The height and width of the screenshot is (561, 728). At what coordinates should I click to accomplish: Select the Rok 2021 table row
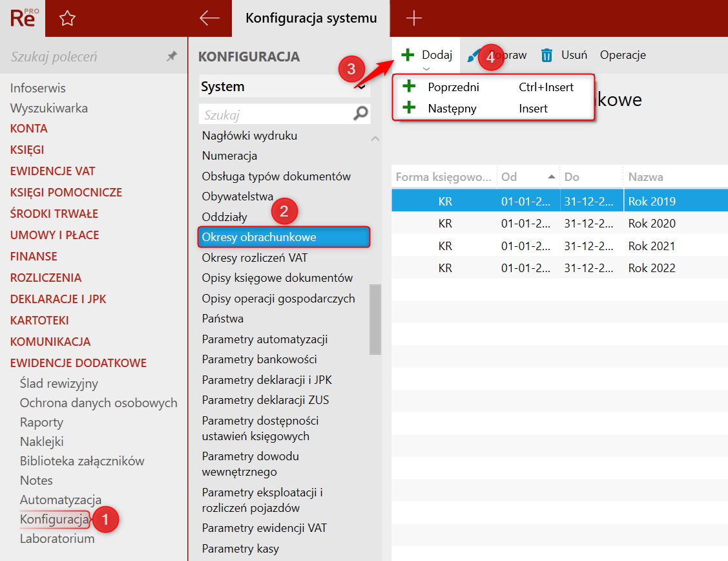(x=559, y=246)
